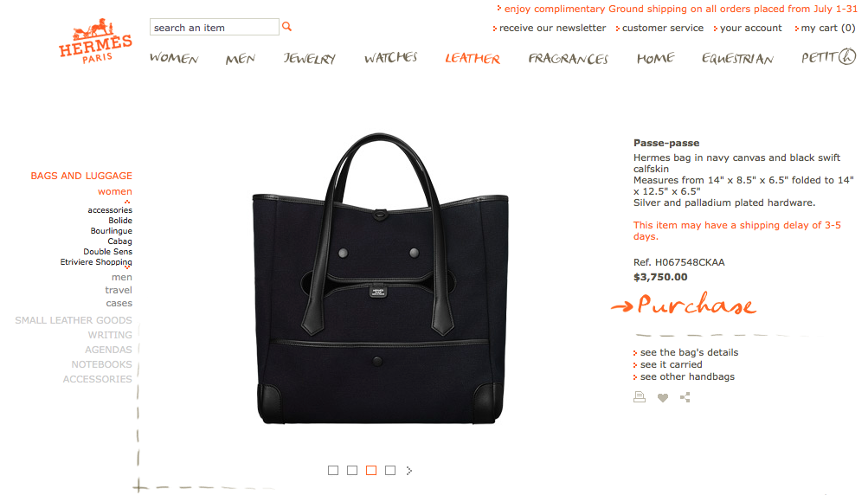Open the Fragrances menu
Image resolution: width=868 pixels, height=495 pixels.
(x=568, y=58)
